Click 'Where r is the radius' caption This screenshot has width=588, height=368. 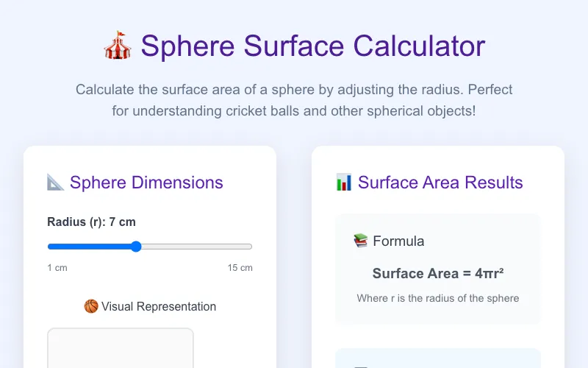click(x=438, y=298)
